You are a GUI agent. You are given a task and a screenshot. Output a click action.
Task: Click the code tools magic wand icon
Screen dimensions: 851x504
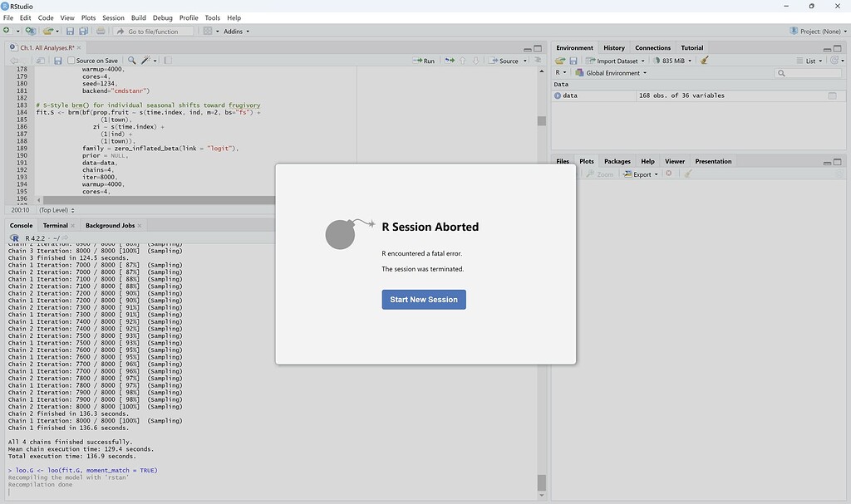[146, 60]
